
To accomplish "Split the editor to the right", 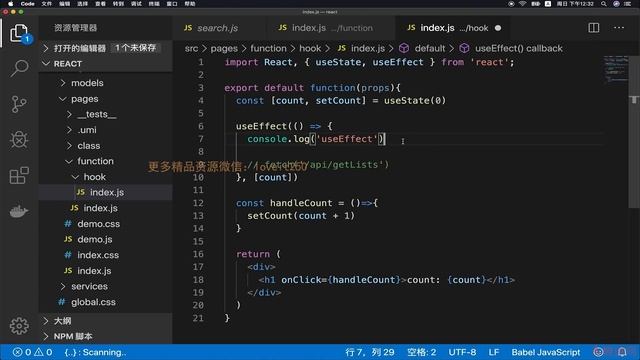I will pos(593,28).
